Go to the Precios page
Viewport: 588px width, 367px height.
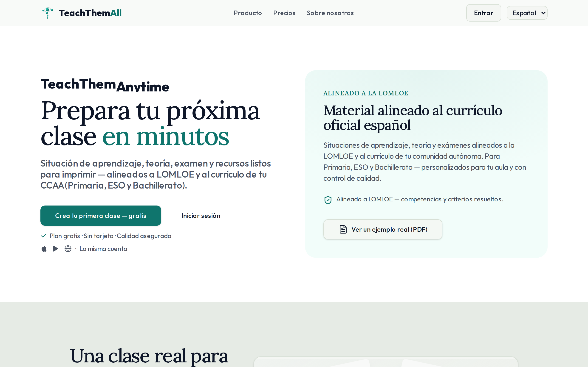pos(284,13)
